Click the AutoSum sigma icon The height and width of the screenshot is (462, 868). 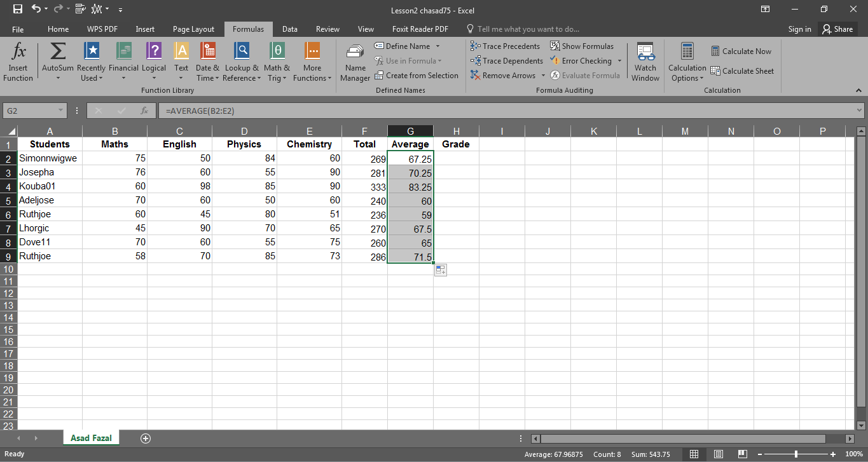coord(58,51)
